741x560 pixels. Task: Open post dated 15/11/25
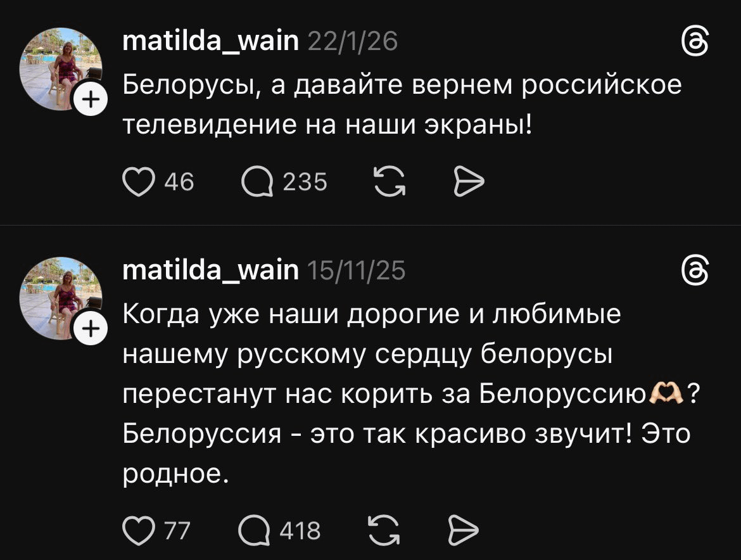pos(356,270)
